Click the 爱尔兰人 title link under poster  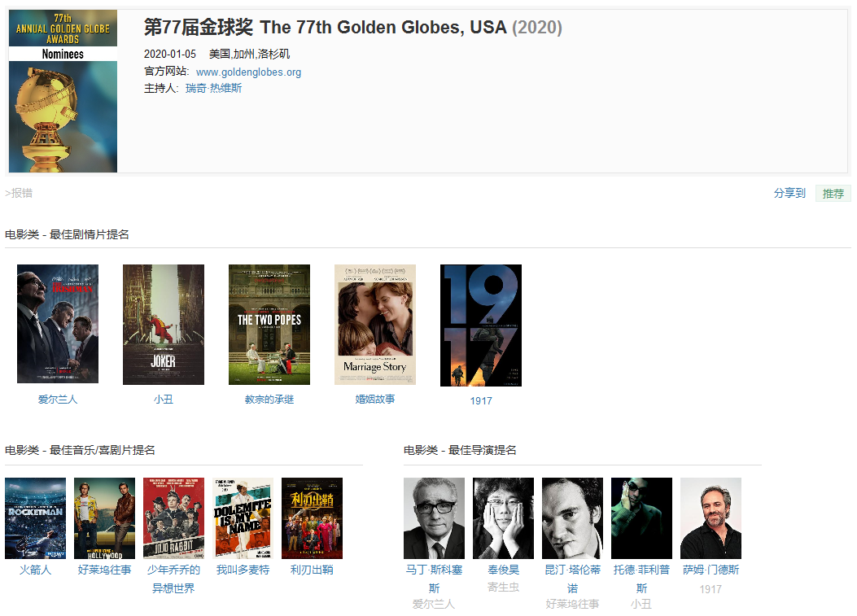(58, 400)
